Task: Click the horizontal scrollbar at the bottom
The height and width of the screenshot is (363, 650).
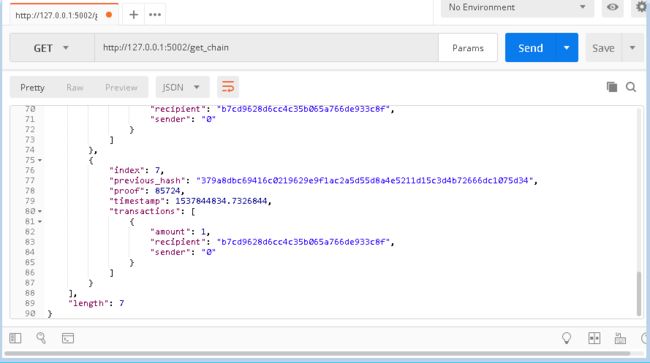Action: 317,353
